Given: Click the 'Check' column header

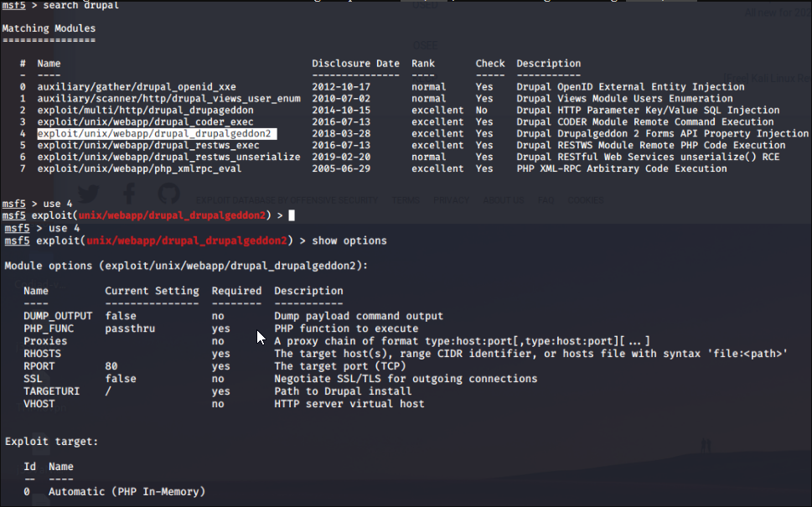Looking at the screenshot, I should point(490,64).
